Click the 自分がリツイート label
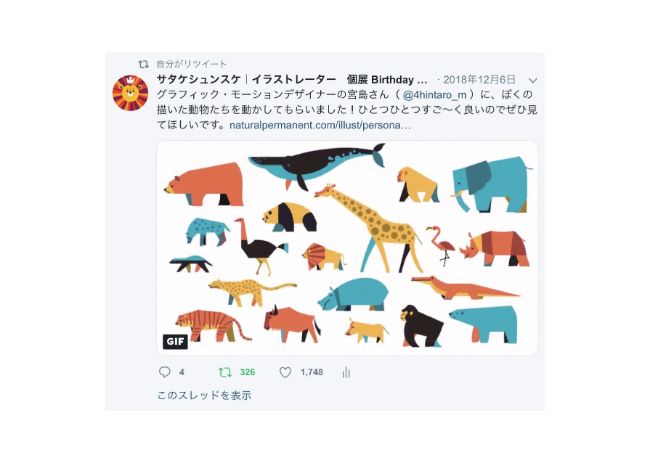The height and width of the screenshot is (463, 650). pos(192,64)
